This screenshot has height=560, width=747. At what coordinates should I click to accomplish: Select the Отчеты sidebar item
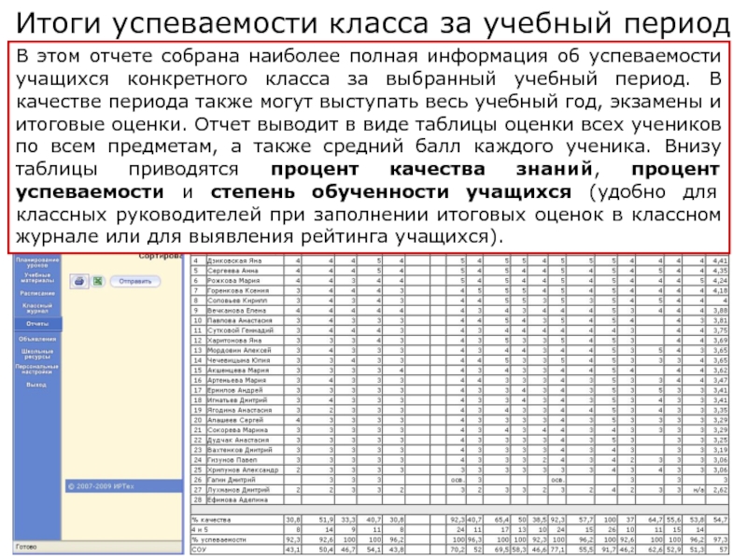point(37,324)
